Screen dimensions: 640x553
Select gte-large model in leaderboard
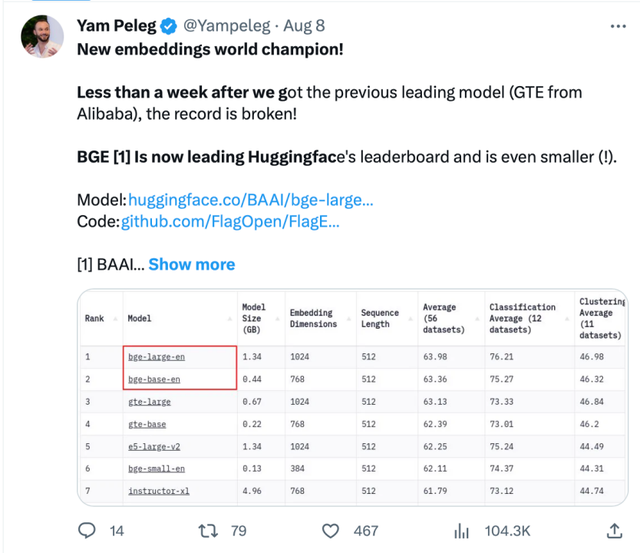[149, 402]
